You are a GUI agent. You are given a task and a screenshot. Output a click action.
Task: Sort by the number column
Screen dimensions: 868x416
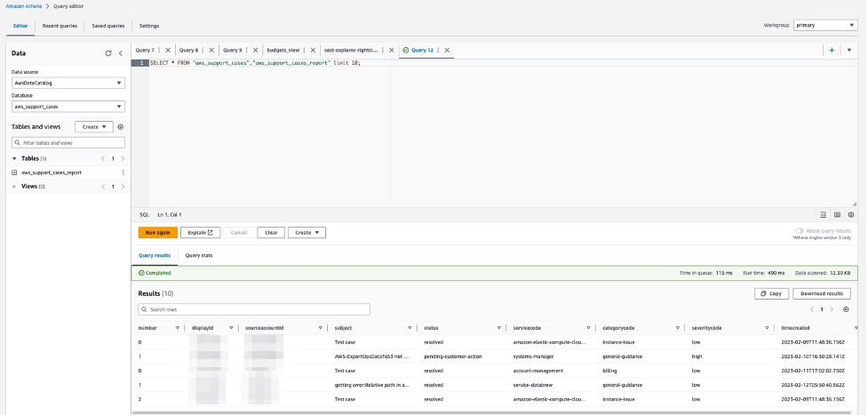178,329
